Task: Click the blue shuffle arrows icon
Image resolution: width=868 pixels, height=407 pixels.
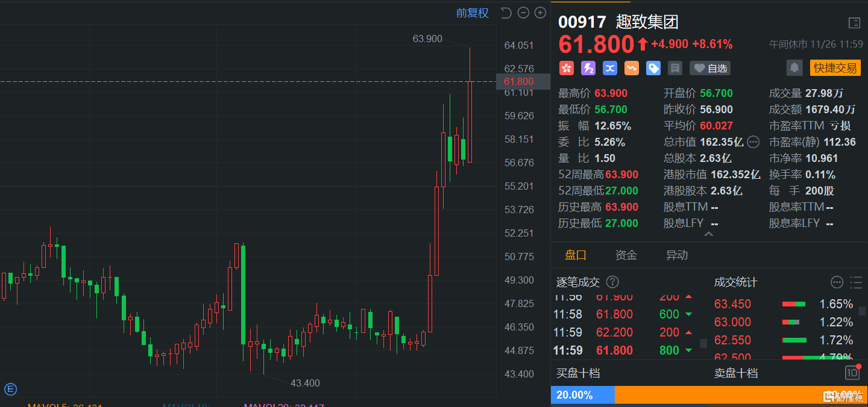Action: coord(610,68)
